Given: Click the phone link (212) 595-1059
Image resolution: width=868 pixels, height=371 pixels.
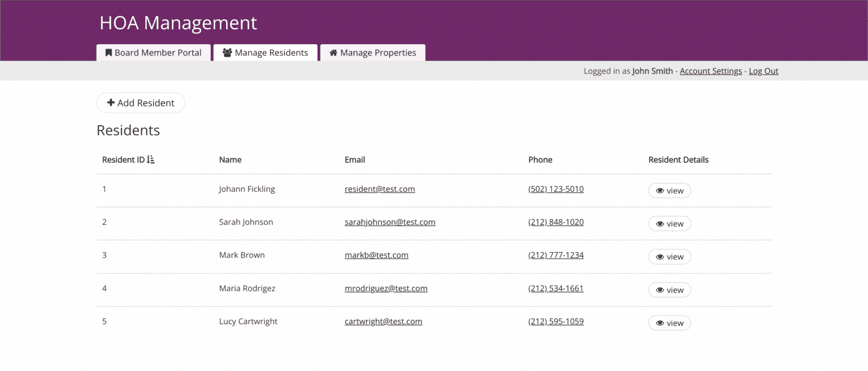Looking at the screenshot, I should 555,321.
